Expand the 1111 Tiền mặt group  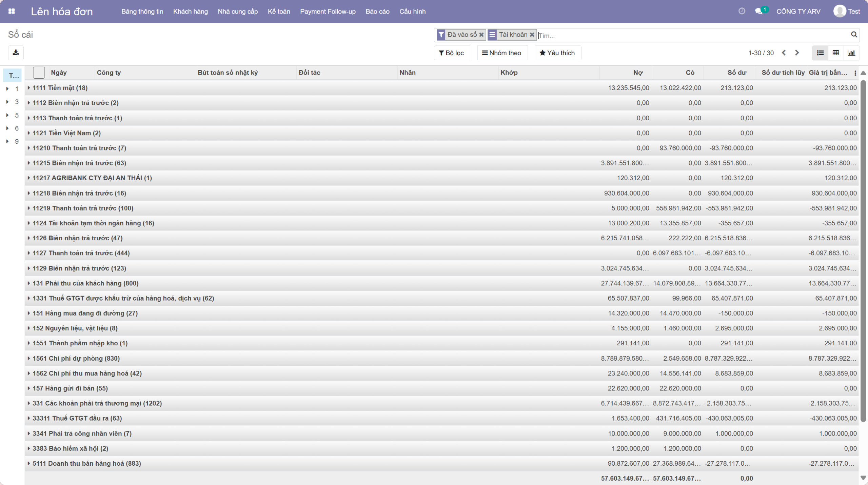click(60, 88)
